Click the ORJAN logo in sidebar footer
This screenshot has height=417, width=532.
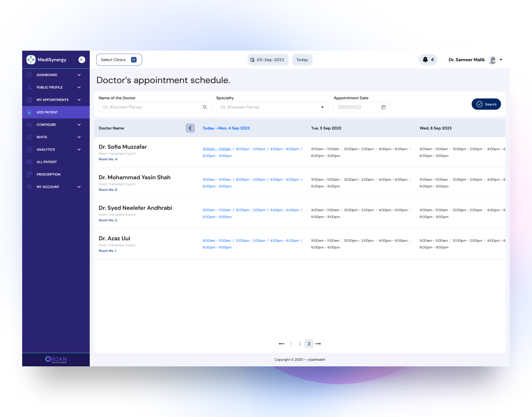56,359
